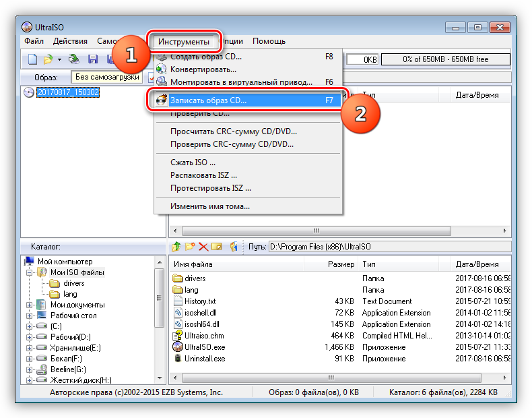Expand the Beeline(G:) drive node

tap(30, 369)
